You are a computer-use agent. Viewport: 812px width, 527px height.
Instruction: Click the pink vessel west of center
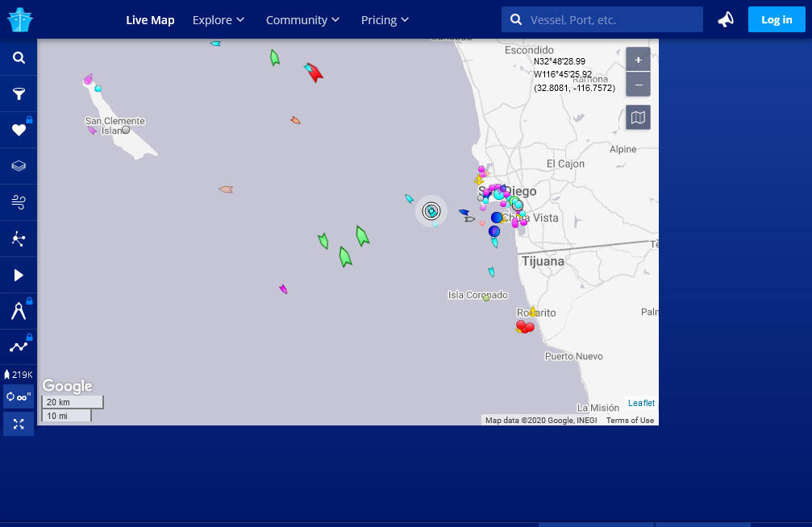pos(226,189)
